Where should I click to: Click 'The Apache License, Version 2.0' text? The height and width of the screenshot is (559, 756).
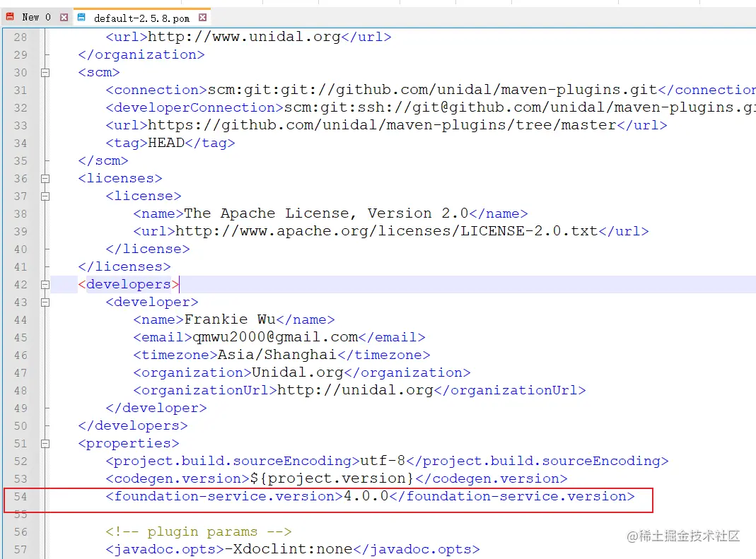tap(327, 213)
